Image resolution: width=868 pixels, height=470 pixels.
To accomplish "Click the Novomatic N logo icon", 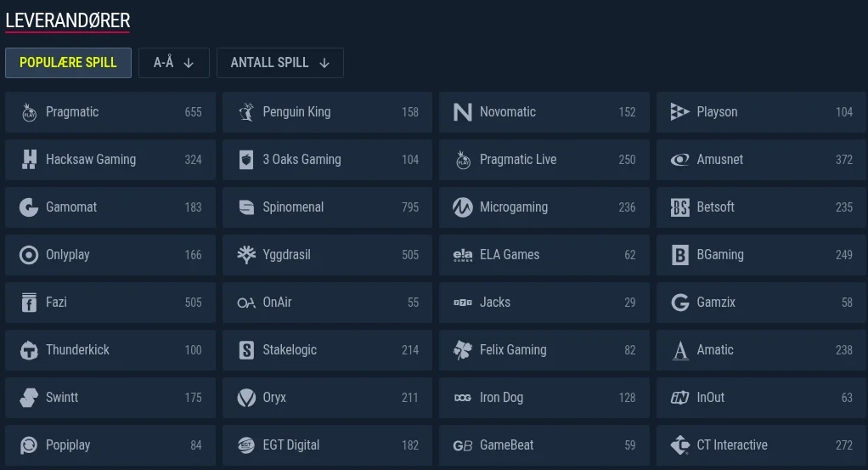I will pos(463,112).
